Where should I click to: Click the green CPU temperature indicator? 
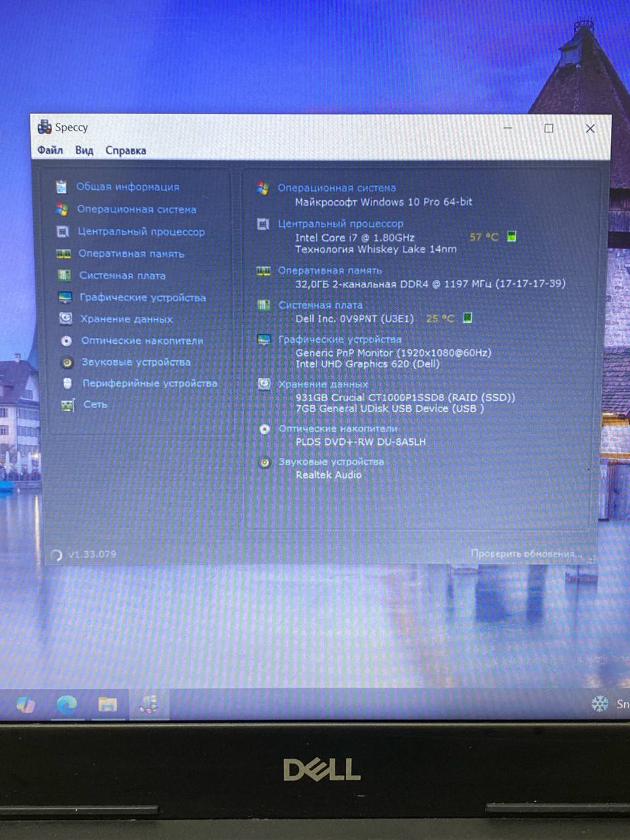coord(512,237)
